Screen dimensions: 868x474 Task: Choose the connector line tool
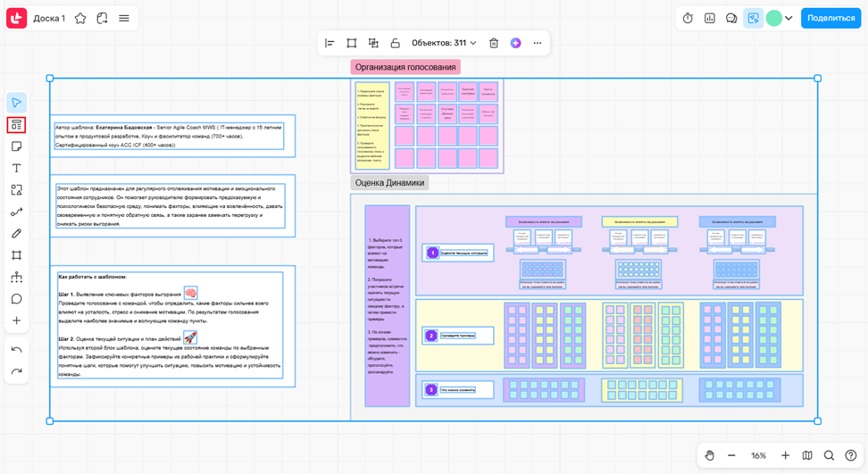coord(16,212)
